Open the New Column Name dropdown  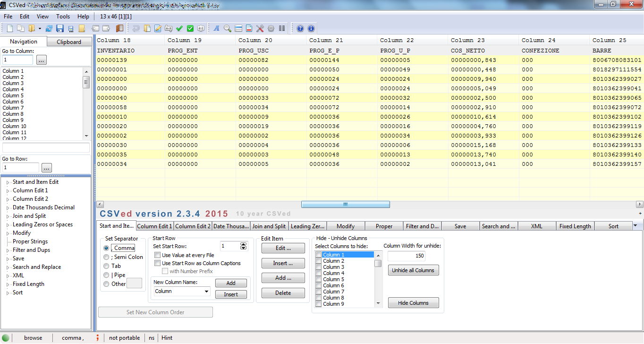tap(206, 292)
